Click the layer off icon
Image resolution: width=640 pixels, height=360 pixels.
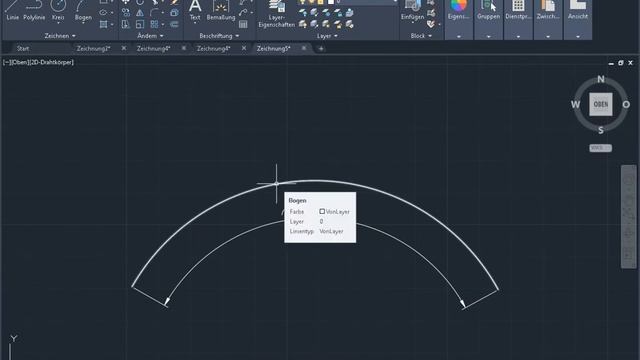303,13
